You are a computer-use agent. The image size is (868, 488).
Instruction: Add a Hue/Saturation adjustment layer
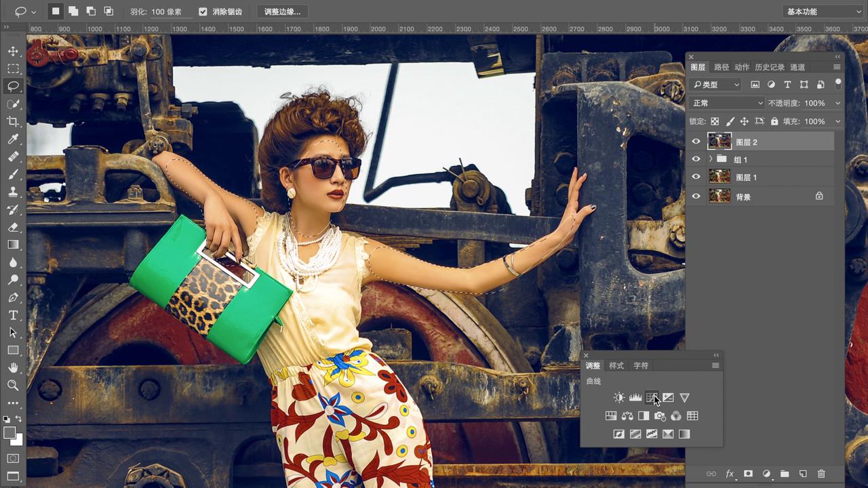pos(611,416)
